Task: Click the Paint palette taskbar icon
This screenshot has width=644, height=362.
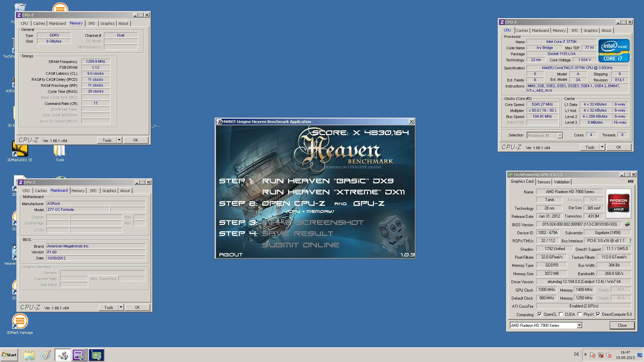Action: click(x=46, y=355)
